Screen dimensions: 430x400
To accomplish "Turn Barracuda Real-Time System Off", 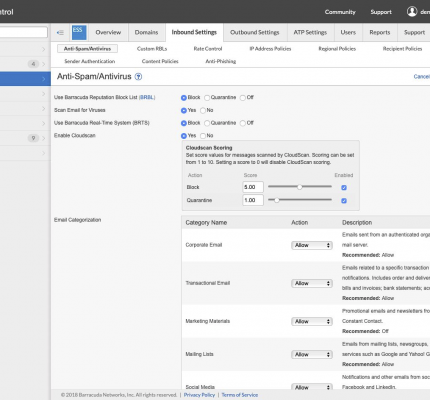I will [243, 123].
